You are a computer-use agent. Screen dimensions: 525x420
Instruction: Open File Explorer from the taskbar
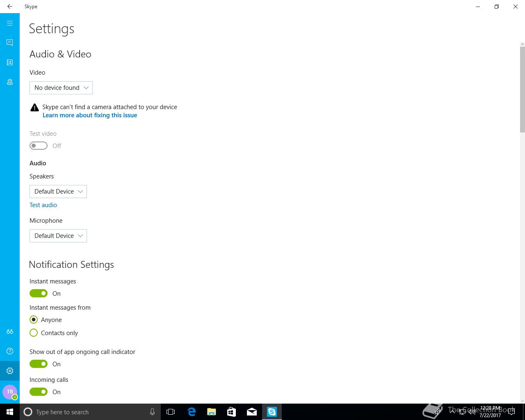212,412
